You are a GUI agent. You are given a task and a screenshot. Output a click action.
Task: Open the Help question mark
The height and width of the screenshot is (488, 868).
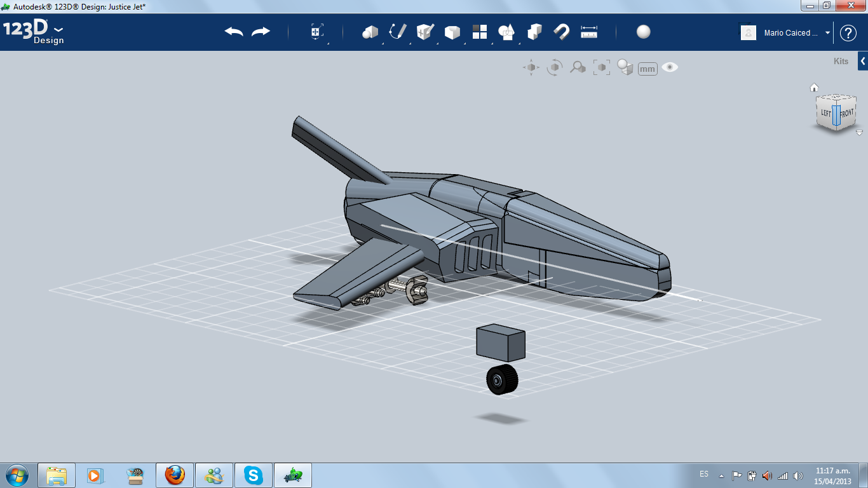(x=848, y=33)
